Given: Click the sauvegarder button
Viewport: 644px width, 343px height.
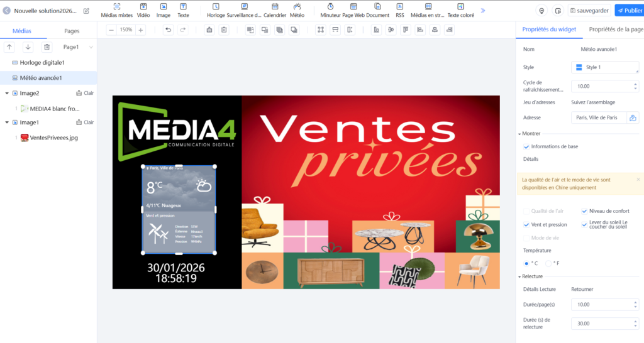Looking at the screenshot, I should pos(589,11).
